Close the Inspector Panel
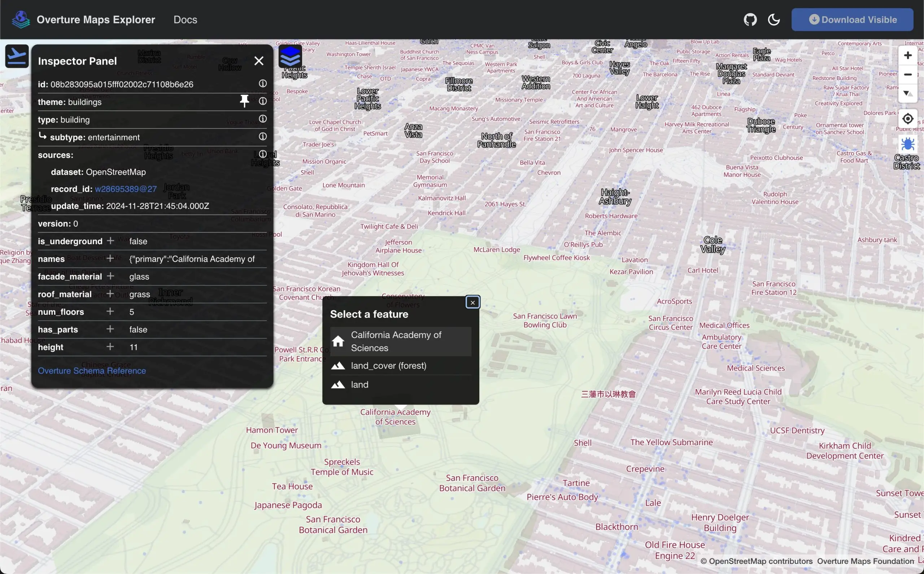The image size is (924, 574). (x=259, y=61)
